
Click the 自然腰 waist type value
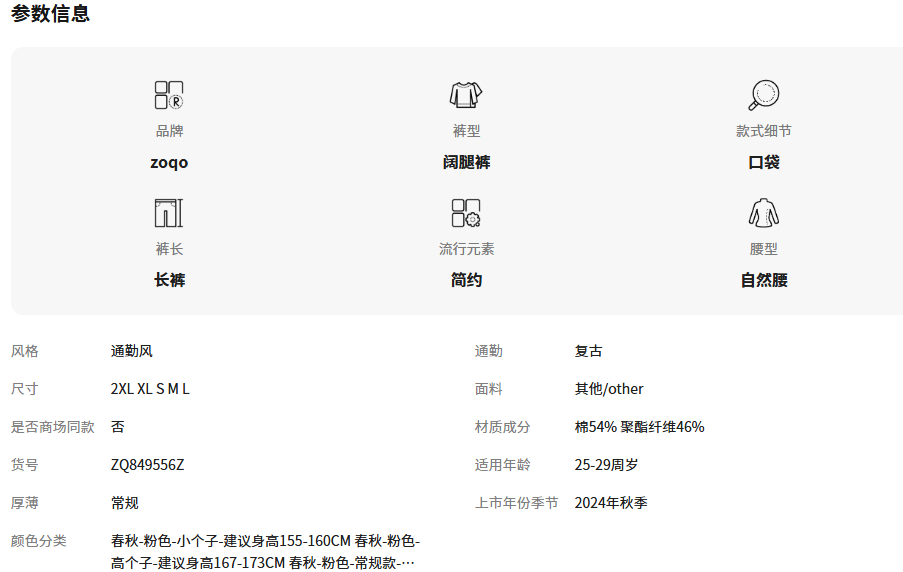[763, 280]
